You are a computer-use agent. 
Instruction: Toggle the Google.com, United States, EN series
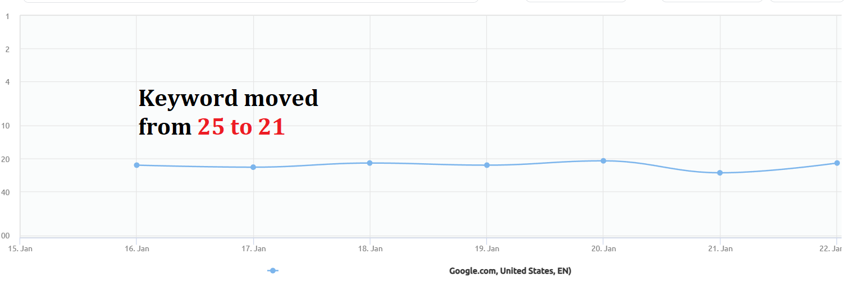(510, 271)
